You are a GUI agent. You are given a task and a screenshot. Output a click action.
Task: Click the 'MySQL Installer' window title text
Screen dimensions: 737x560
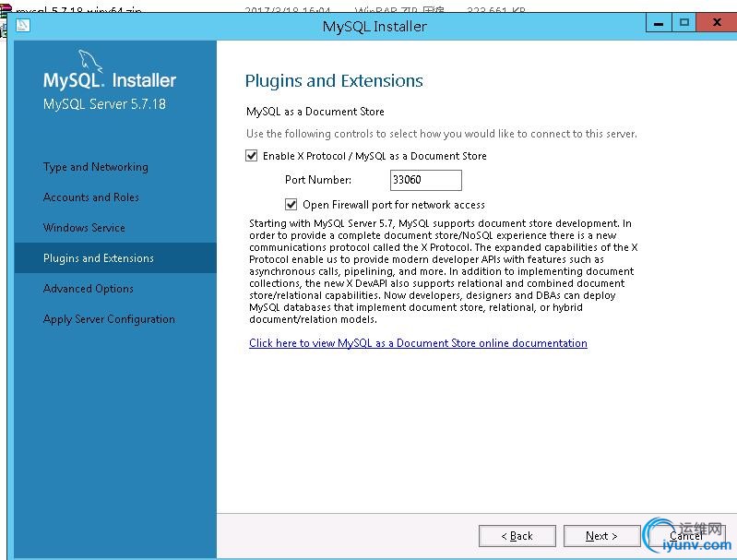(x=374, y=27)
